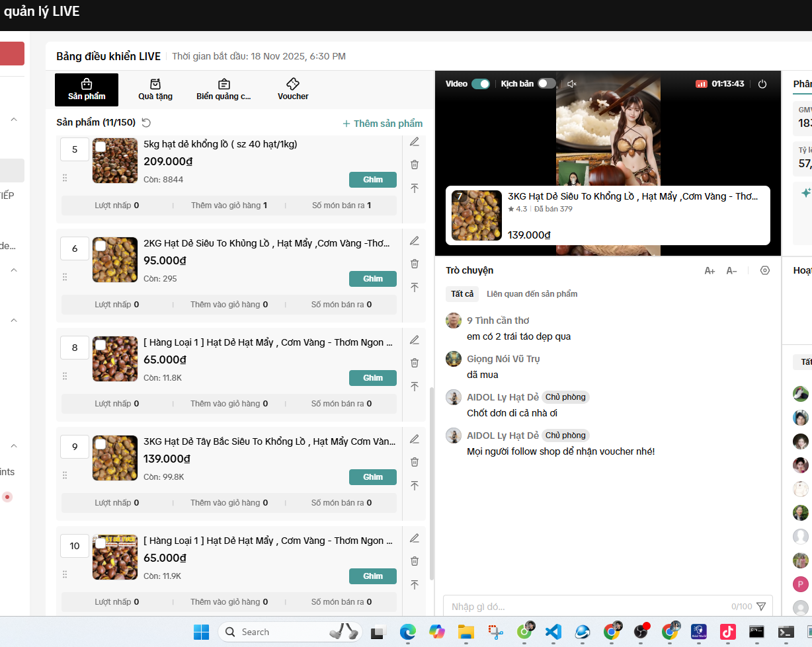
Task: Move product 8 to top with arrow icon
Action: click(415, 387)
